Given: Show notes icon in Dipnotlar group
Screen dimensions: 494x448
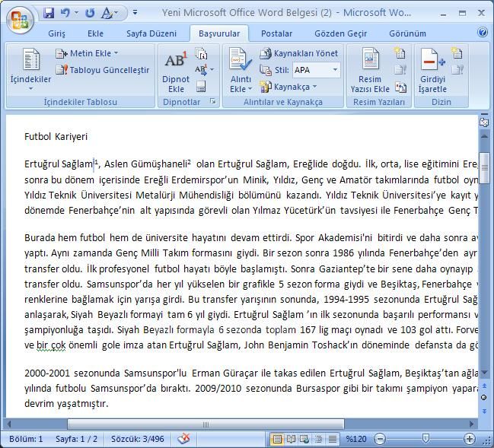Looking at the screenshot, I should (x=201, y=87).
